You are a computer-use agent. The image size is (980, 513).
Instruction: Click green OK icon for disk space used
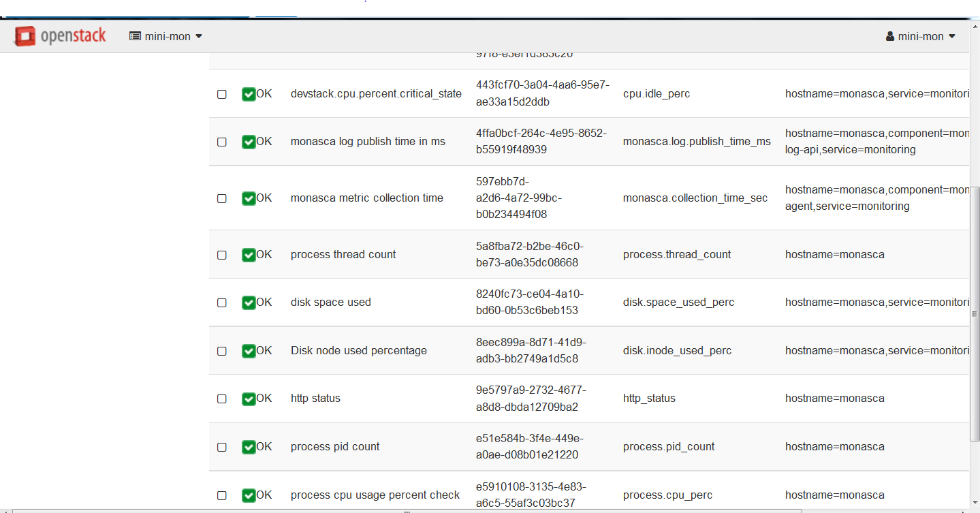point(249,302)
